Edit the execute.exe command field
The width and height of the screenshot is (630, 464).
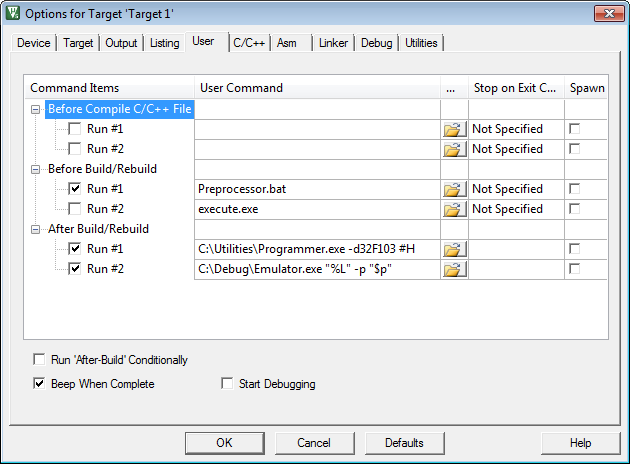[317, 209]
